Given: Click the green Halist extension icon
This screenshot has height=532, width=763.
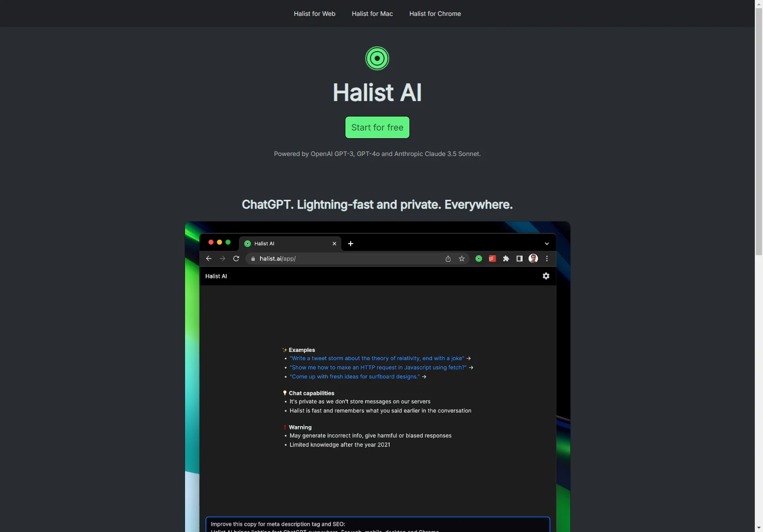Looking at the screenshot, I should pyautogui.click(x=479, y=259).
